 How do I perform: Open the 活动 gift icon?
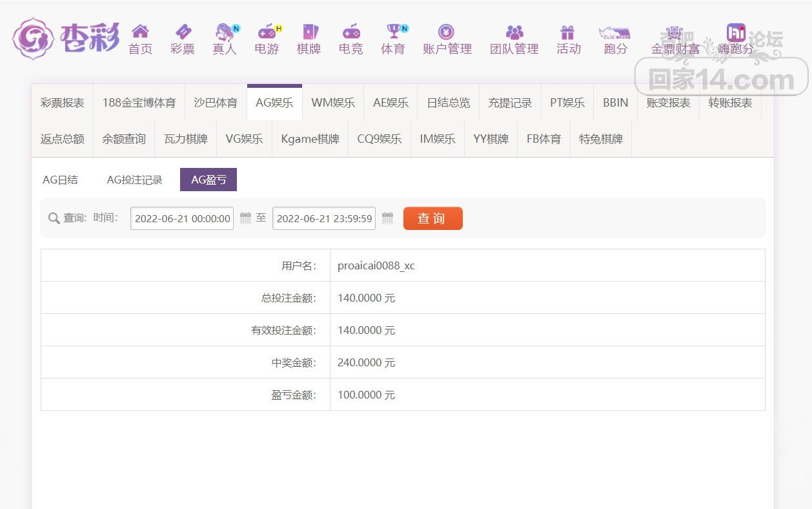click(568, 32)
